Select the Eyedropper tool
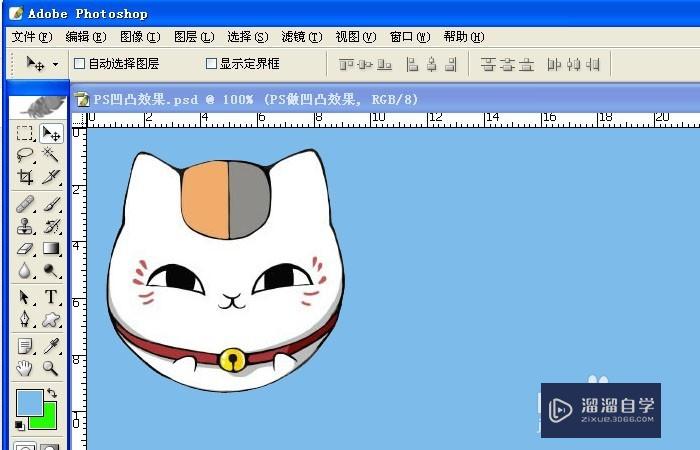 click(x=51, y=346)
